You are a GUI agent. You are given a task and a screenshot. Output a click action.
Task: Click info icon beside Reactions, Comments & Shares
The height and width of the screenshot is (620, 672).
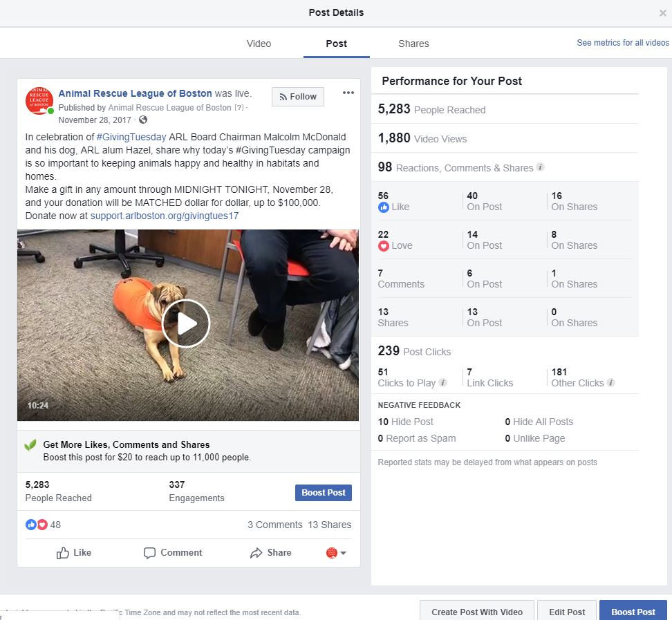point(541,167)
